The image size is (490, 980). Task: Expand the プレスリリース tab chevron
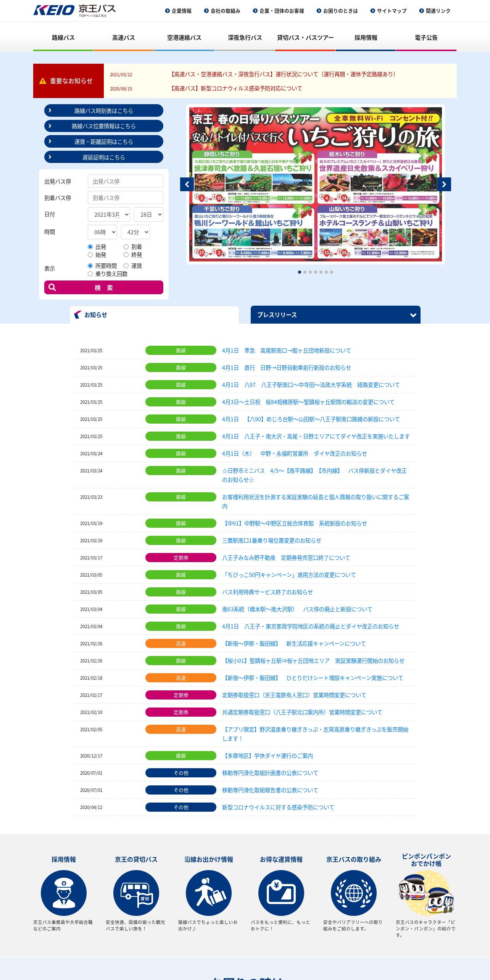tap(413, 315)
